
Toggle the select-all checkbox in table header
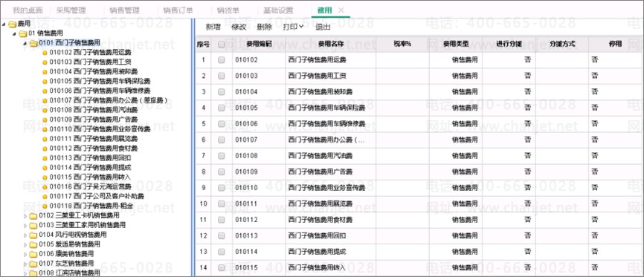(x=222, y=45)
